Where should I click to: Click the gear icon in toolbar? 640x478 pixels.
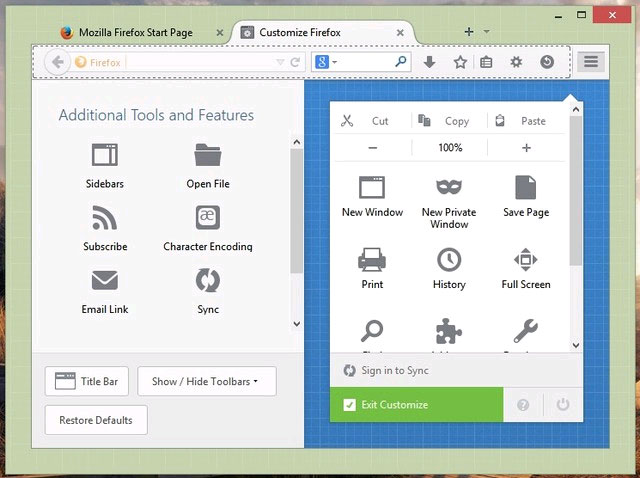click(x=516, y=62)
